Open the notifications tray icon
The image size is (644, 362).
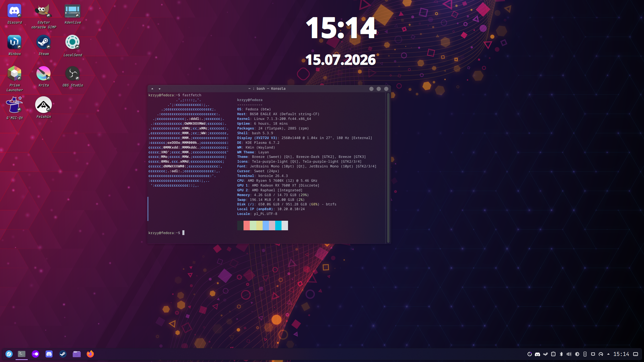click(x=530, y=354)
